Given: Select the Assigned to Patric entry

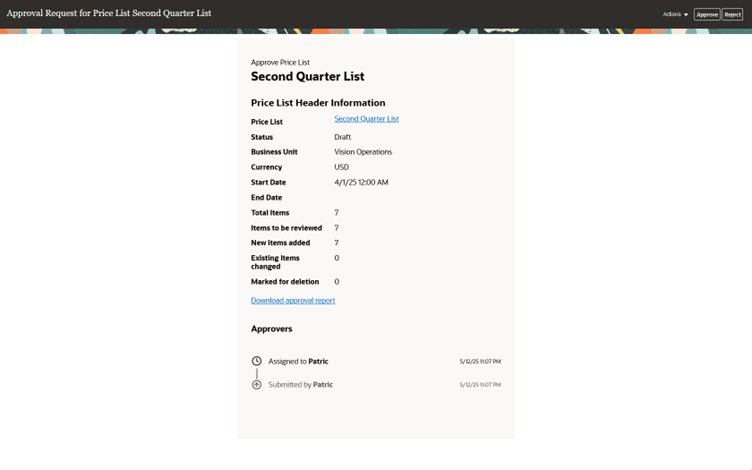Looking at the screenshot, I should [298, 361].
